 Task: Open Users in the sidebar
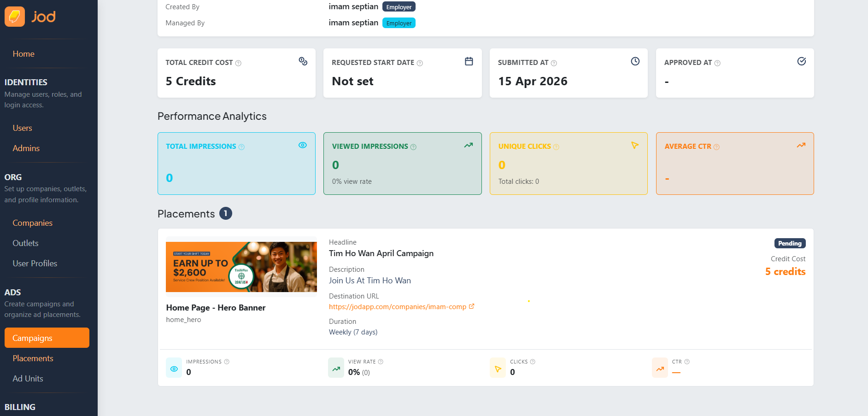tap(23, 128)
